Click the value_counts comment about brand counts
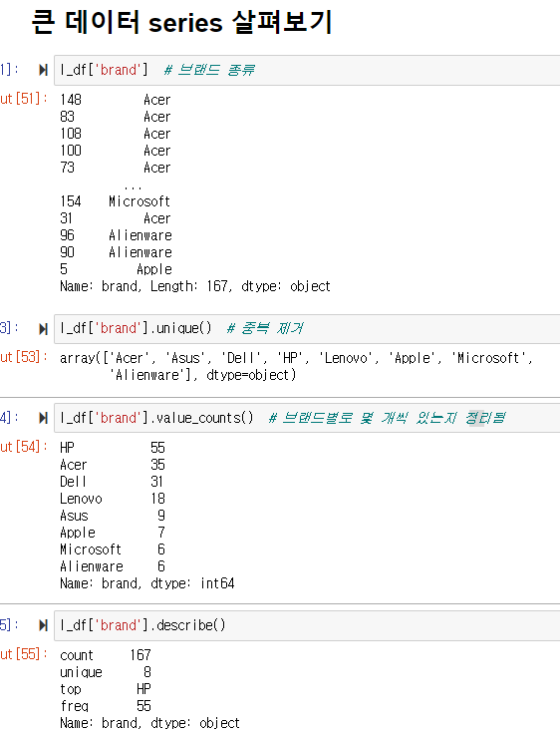Screen dimensions: 560x730 click(387, 418)
